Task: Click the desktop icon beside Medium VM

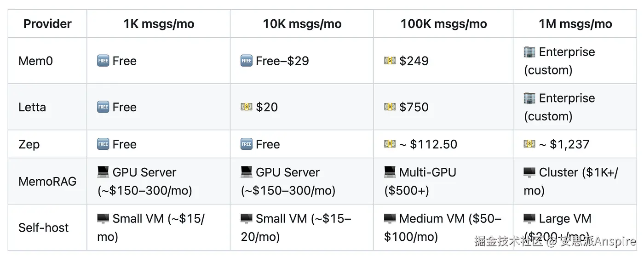Action: pyautogui.click(x=390, y=219)
